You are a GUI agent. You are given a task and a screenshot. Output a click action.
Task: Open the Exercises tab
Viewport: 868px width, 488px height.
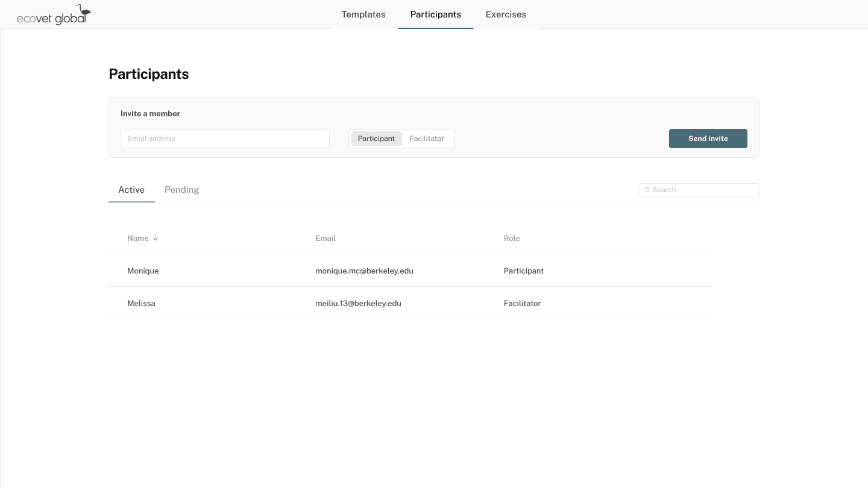pyautogui.click(x=506, y=14)
